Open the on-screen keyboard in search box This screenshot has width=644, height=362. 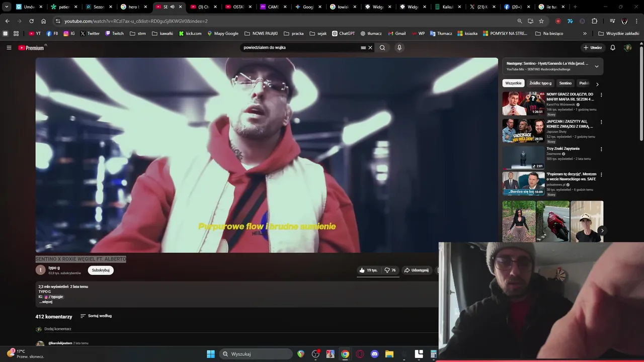tap(363, 48)
